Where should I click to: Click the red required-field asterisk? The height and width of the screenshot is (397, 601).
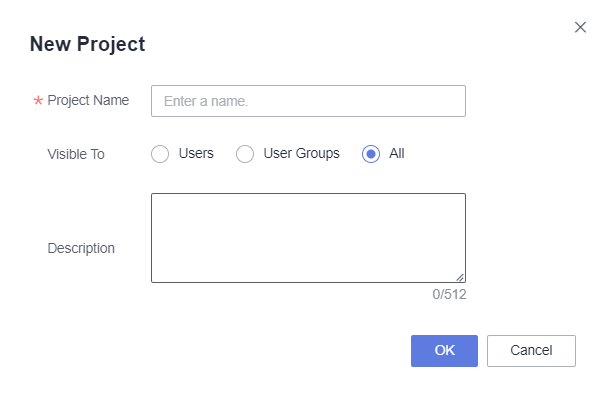[x=38, y=101]
